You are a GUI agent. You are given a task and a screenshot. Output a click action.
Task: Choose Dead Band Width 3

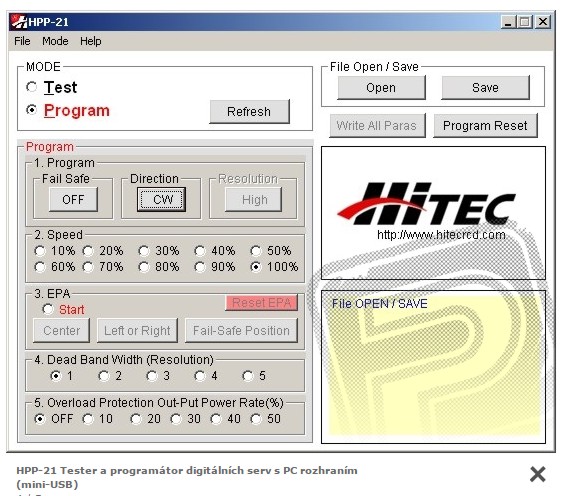click(x=152, y=376)
